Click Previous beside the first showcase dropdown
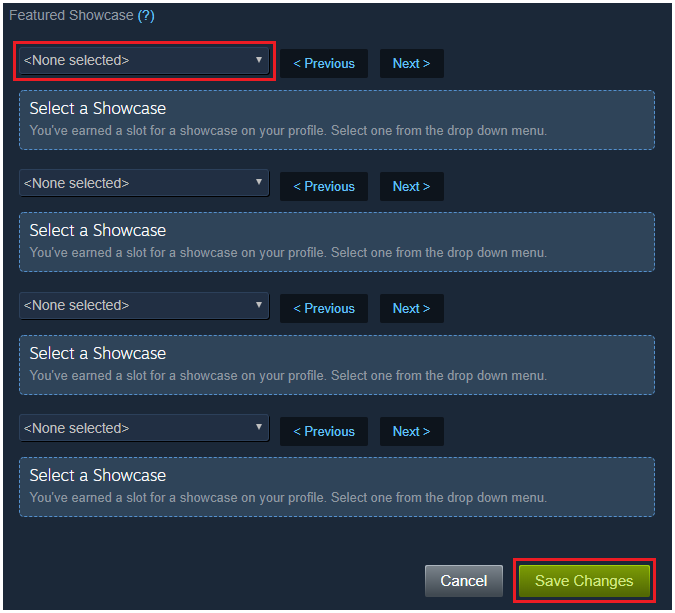675x613 pixels. 324,64
